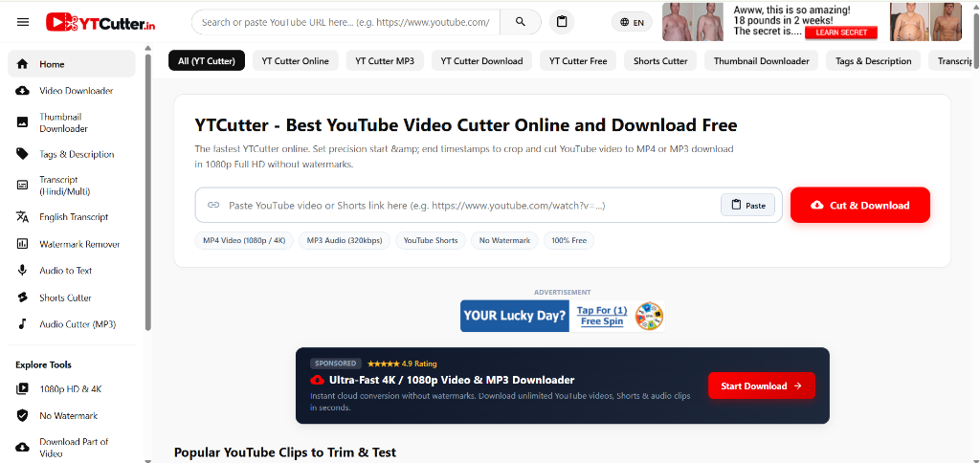Open the hamburger menu icon

pos(23,22)
